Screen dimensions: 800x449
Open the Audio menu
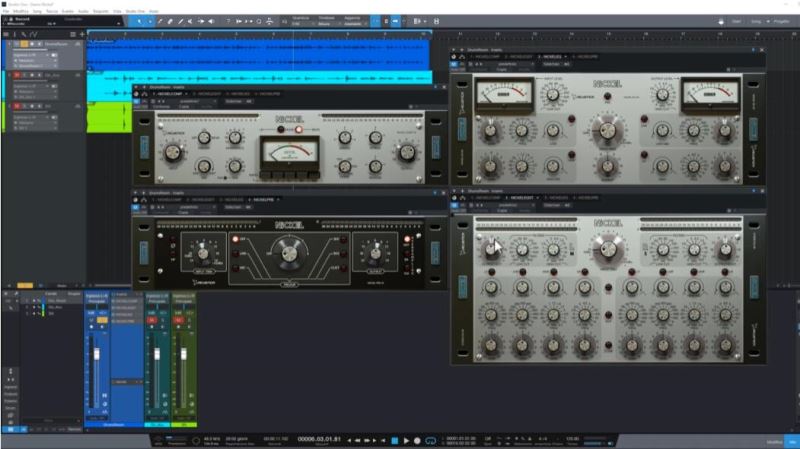[83, 11]
